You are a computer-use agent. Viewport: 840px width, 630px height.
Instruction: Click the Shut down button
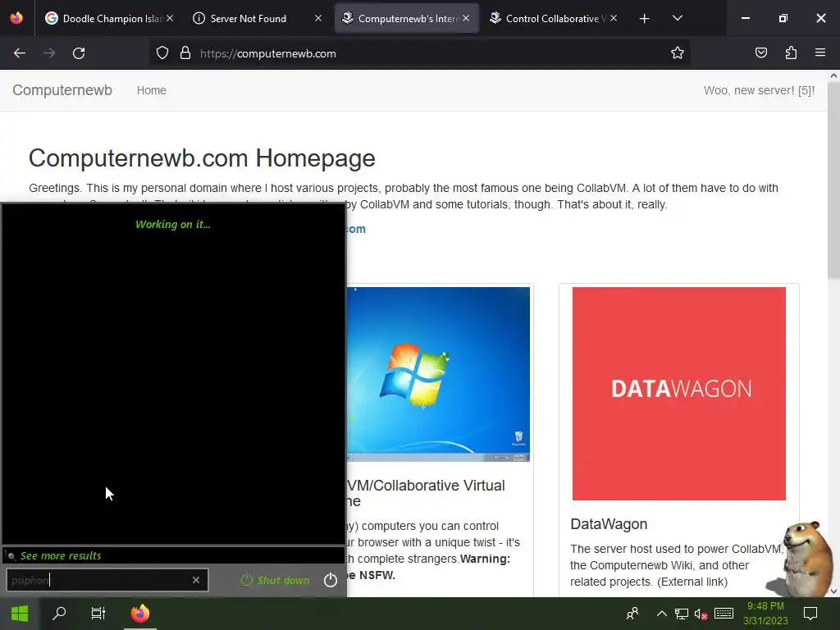tap(276, 580)
